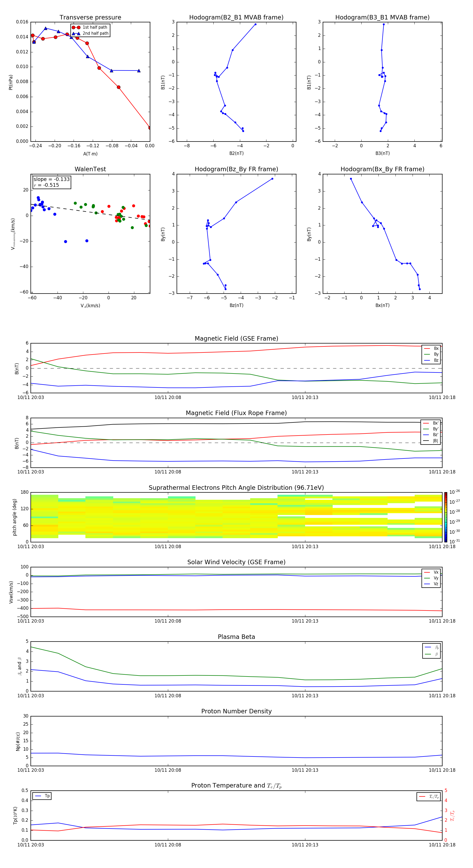Click the 'Bz(nT)' x-axis label
This screenshot has width=473, height=868.
pyautogui.click(x=236, y=305)
